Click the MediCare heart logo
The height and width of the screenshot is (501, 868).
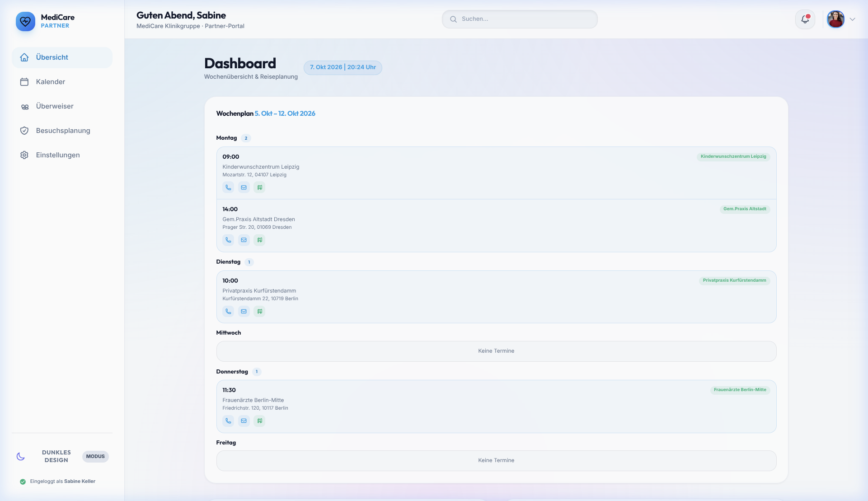tap(25, 21)
